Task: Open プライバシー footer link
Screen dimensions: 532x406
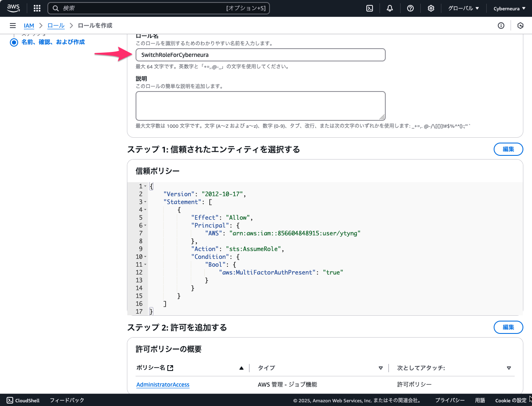Action: coord(450,400)
